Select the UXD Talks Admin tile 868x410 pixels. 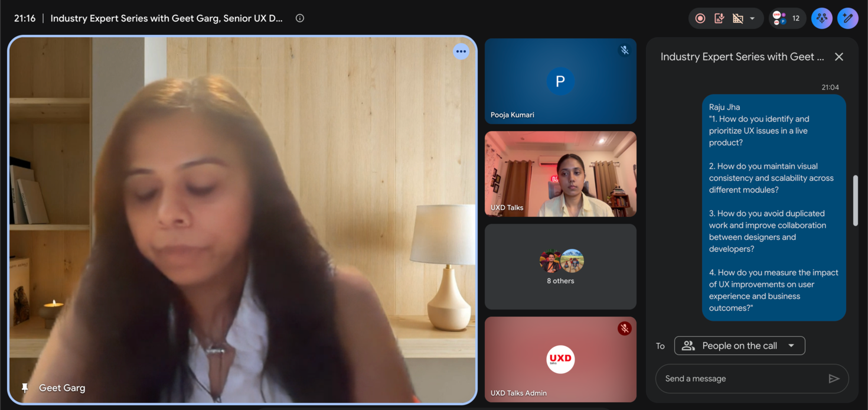point(560,359)
